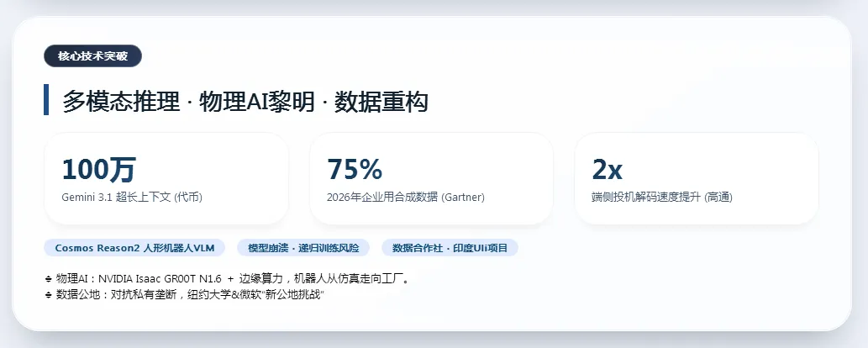This screenshot has height=348, width=868.
Task: Select the NVIDIA Isaac GR00T N1.6 text
Action: point(160,279)
